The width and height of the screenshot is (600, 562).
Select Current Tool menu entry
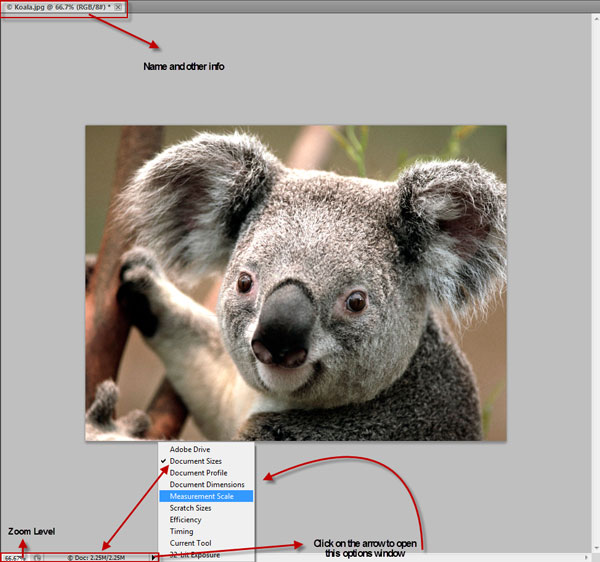(x=190, y=543)
